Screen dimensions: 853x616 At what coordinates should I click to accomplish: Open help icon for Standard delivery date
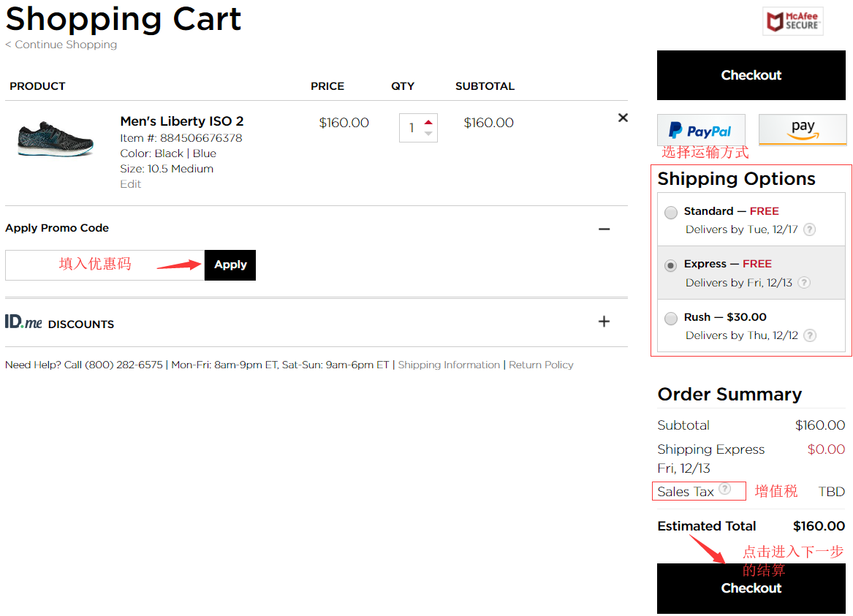point(809,229)
